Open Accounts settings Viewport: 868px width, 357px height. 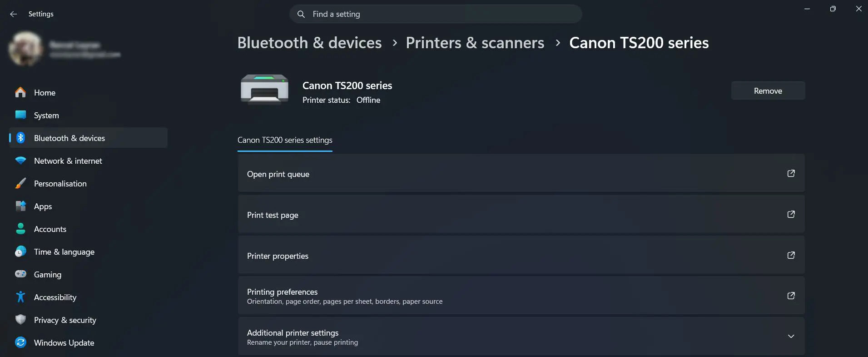click(88, 229)
